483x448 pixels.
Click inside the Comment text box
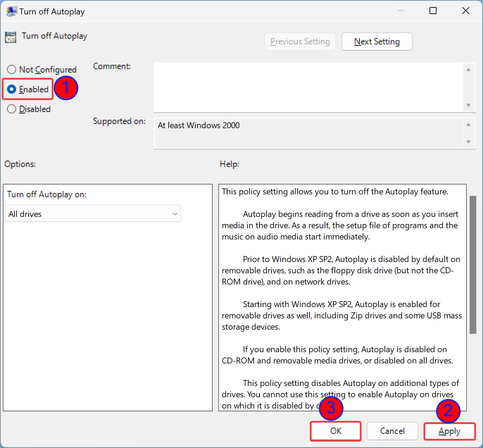click(x=308, y=87)
